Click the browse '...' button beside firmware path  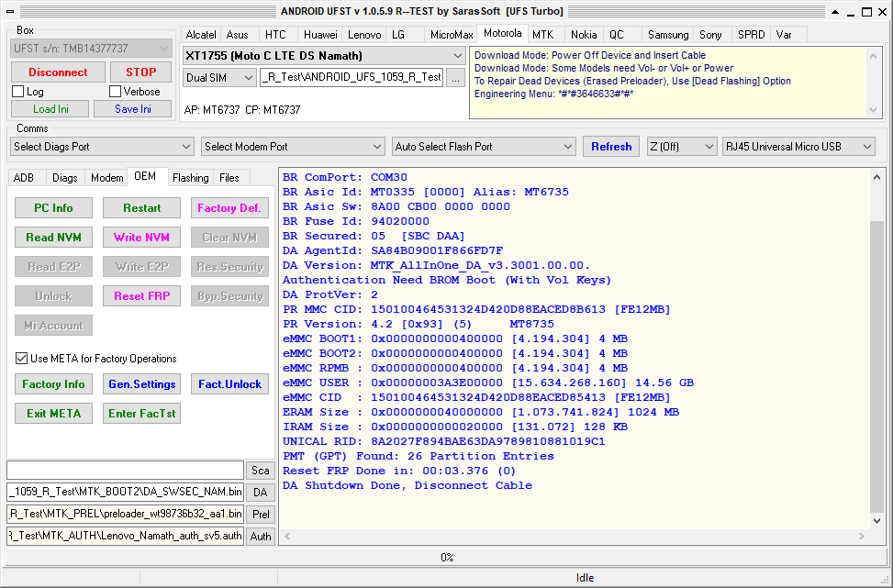[455, 78]
